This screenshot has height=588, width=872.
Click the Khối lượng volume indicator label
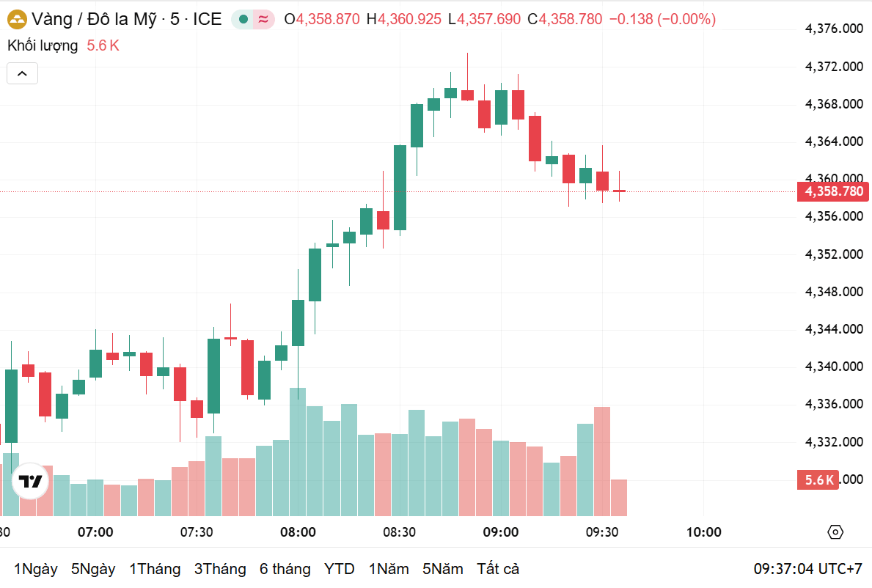pos(43,45)
